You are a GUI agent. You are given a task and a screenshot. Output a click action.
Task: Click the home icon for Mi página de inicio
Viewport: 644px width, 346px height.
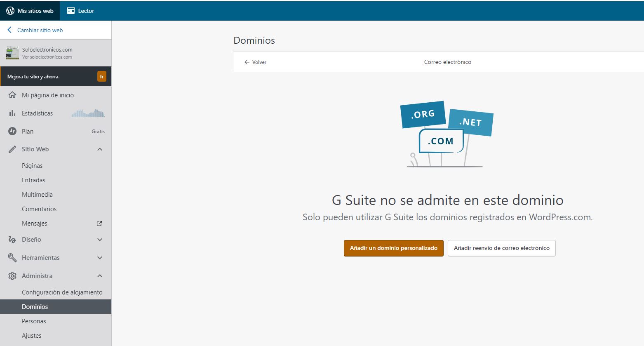(12, 95)
